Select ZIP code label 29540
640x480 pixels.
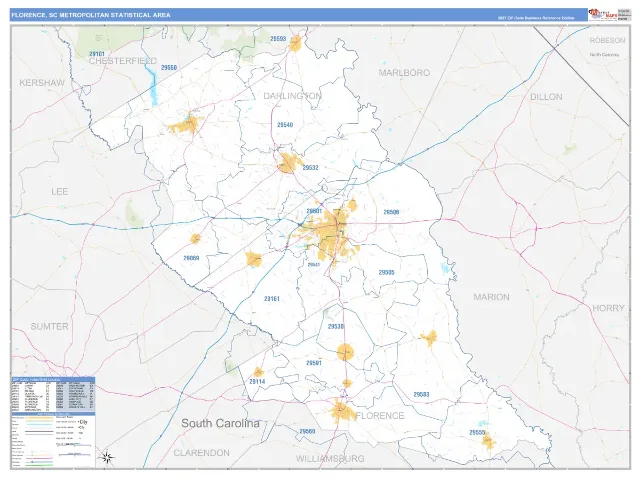click(x=285, y=125)
